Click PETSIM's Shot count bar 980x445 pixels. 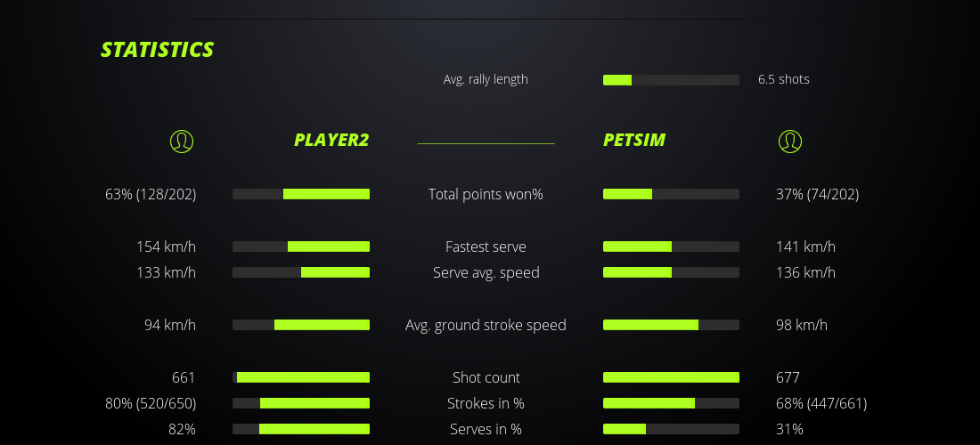pos(671,377)
